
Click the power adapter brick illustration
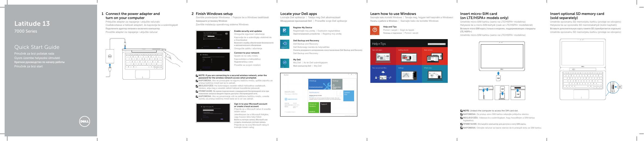pos(110,57)
